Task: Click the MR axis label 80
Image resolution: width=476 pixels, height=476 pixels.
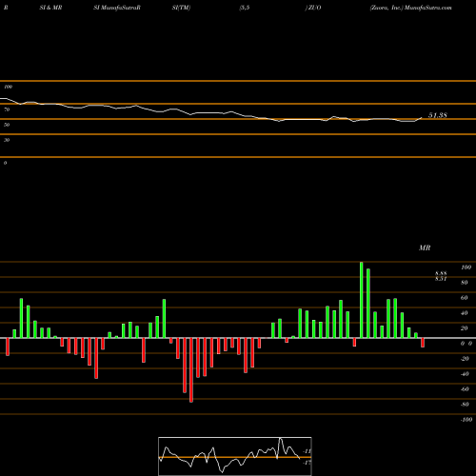Action: tap(465, 283)
